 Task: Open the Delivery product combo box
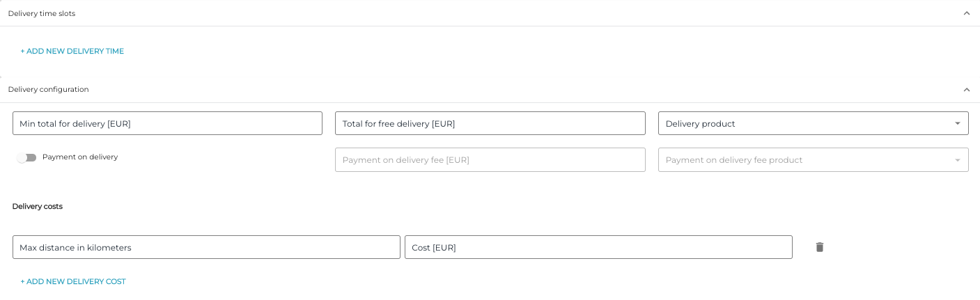tap(801, 124)
